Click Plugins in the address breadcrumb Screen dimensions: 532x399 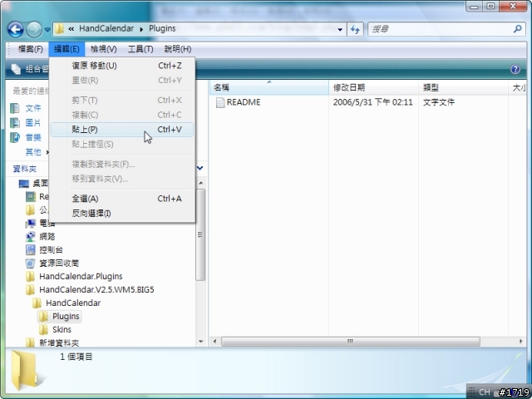pos(162,28)
